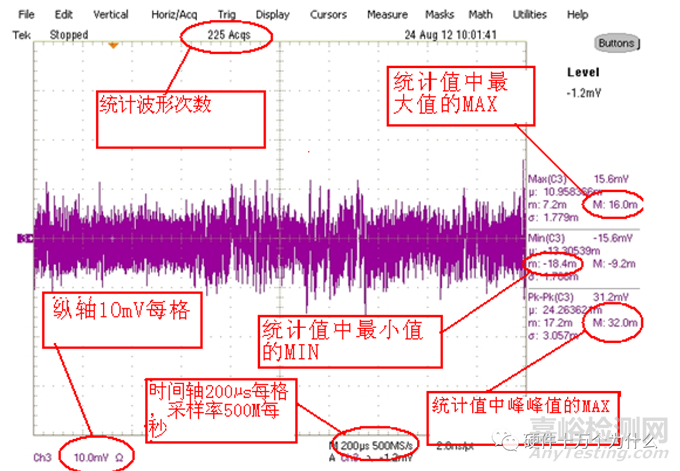The width and height of the screenshot is (680, 471).
Task: Open the Utilities menu
Action: click(529, 16)
